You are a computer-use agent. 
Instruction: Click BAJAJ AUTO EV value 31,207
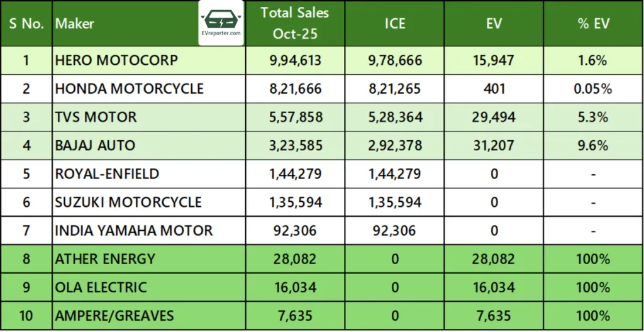point(495,145)
